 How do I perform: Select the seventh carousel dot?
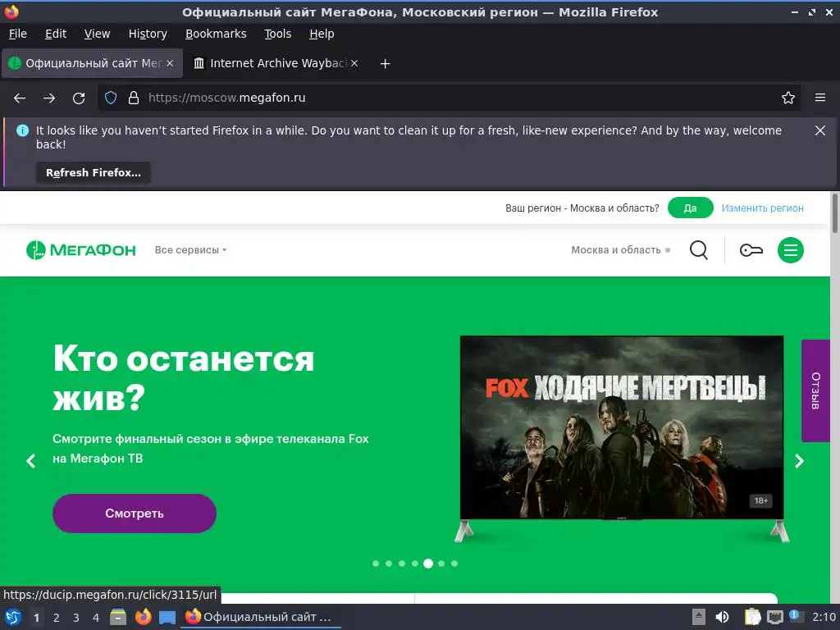pos(454,564)
